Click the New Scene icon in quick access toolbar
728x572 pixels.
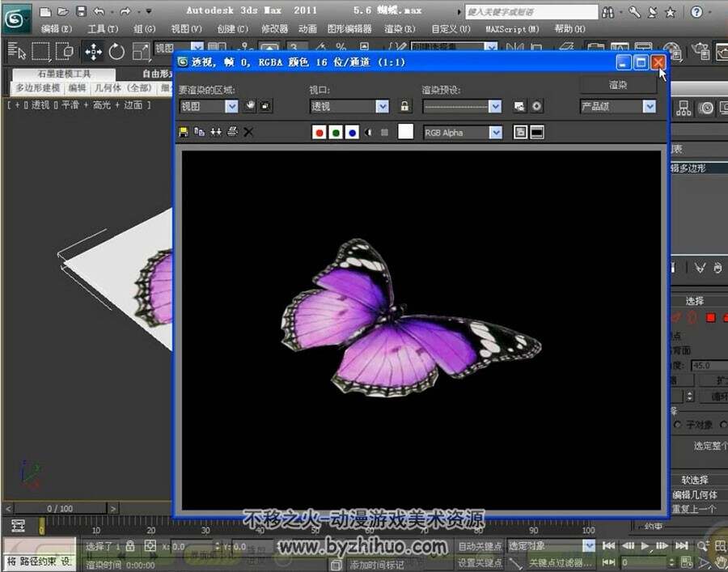click(45, 11)
